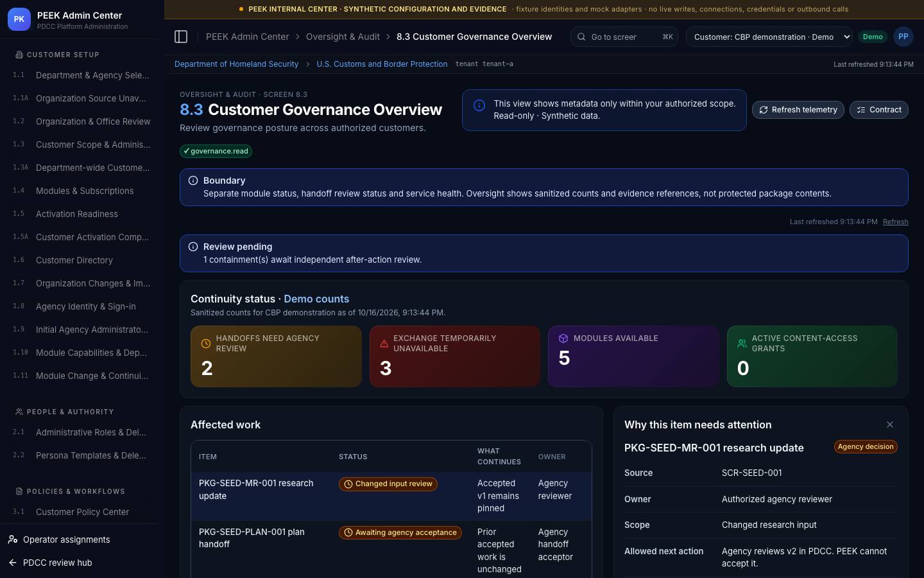The image size is (924, 578).
Task: Select PKG-SEED-PLAN-001 plan handoff row
Action: pos(391,550)
